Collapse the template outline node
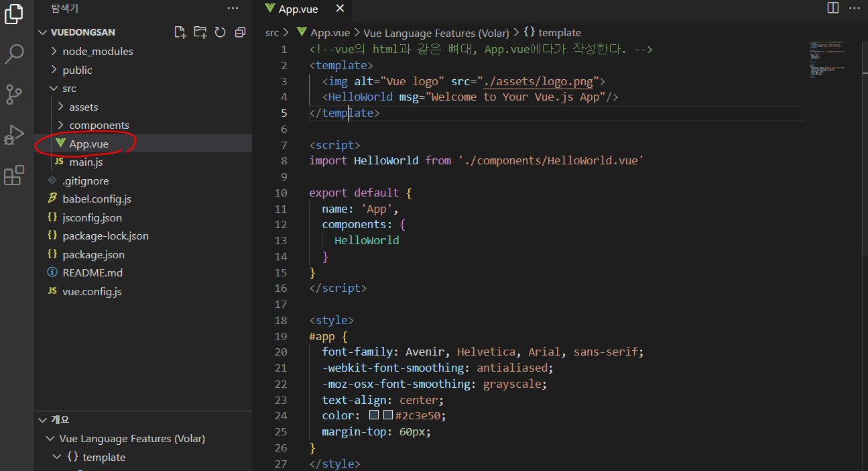Screen dimensions: 868x471 [143, 457]
